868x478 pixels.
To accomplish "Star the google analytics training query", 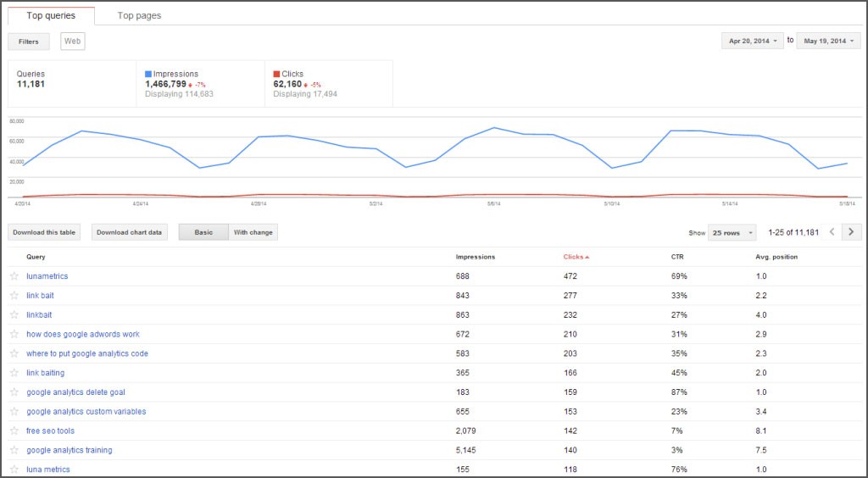I will coord(14,451).
